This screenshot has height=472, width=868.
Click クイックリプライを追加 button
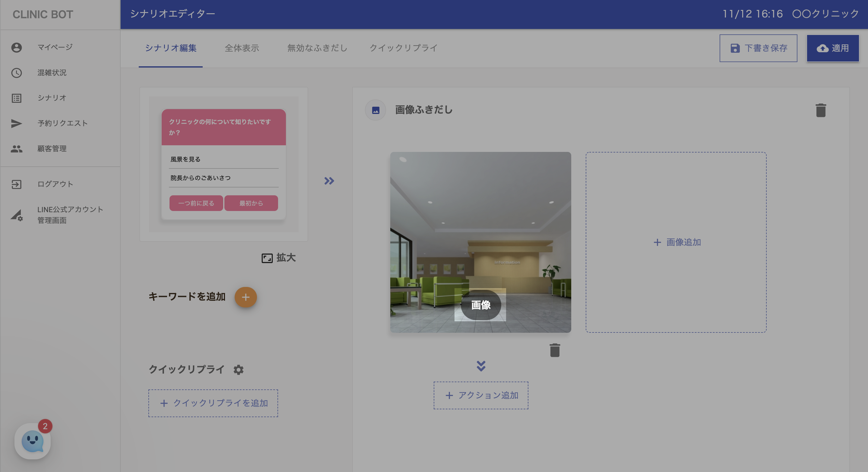click(x=213, y=403)
